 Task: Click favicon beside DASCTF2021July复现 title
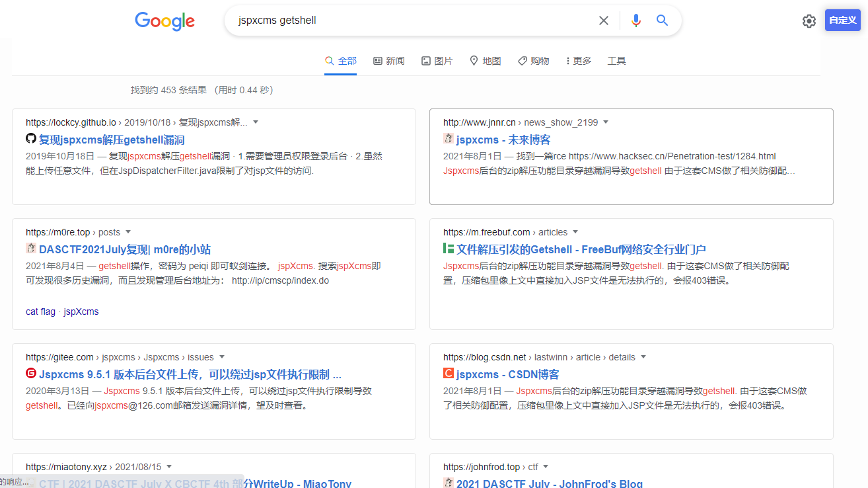[x=31, y=249]
